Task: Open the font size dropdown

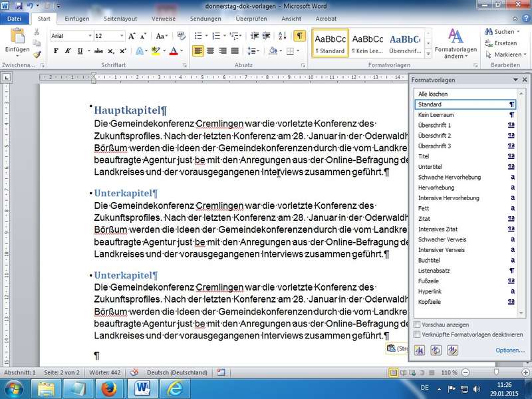Action: (x=120, y=36)
